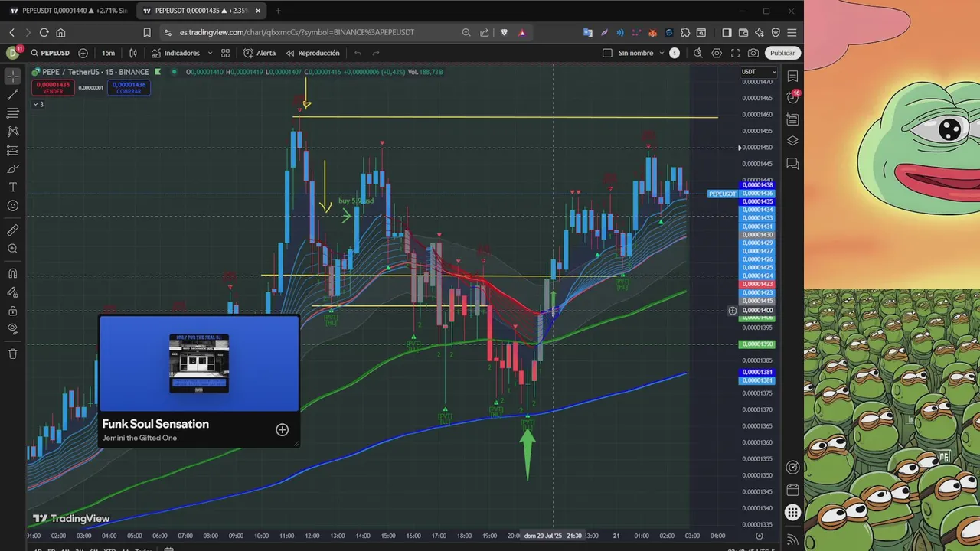The height and width of the screenshot is (551, 980).
Task: Click the VENDER 0,00001435 button
Action: pyautogui.click(x=52, y=88)
